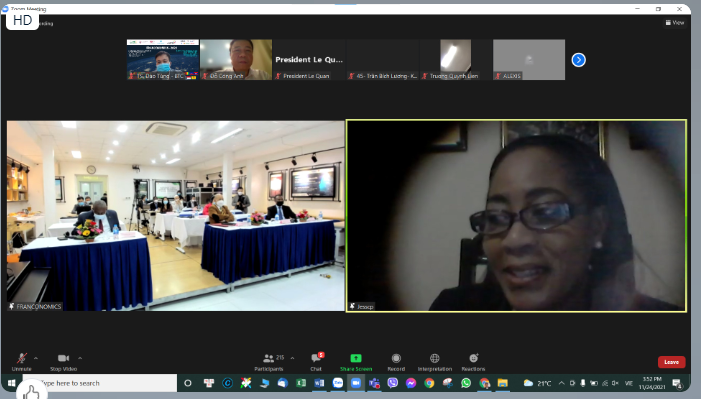Open the Excel taskbar icon
701x399 pixels.
301,383
